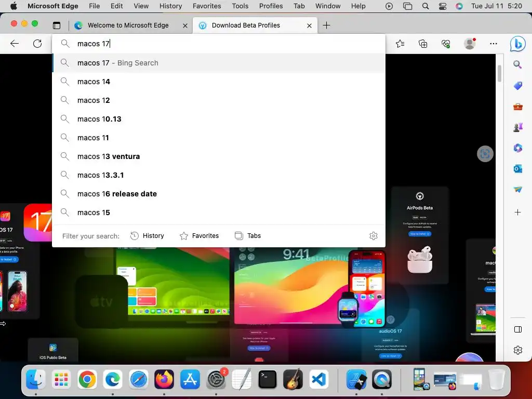Image resolution: width=532 pixels, height=399 pixels.
Task: Open Terminal from the Dock
Action: click(x=268, y=379)
